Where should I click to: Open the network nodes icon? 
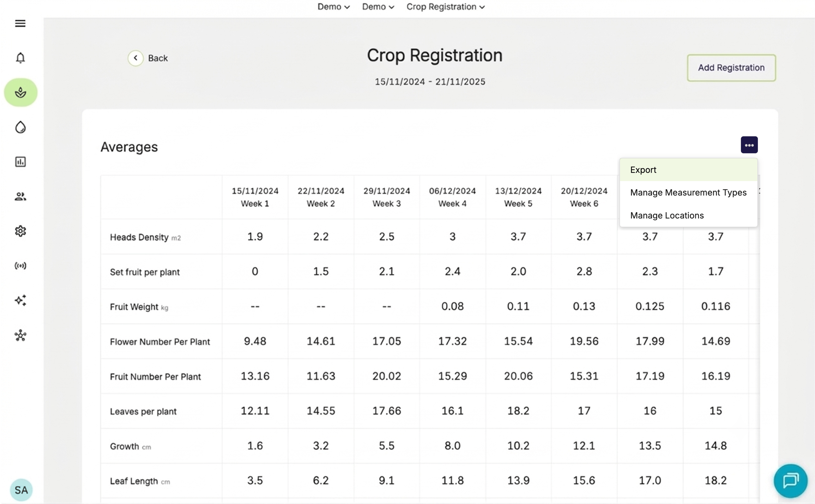point(20,335)
